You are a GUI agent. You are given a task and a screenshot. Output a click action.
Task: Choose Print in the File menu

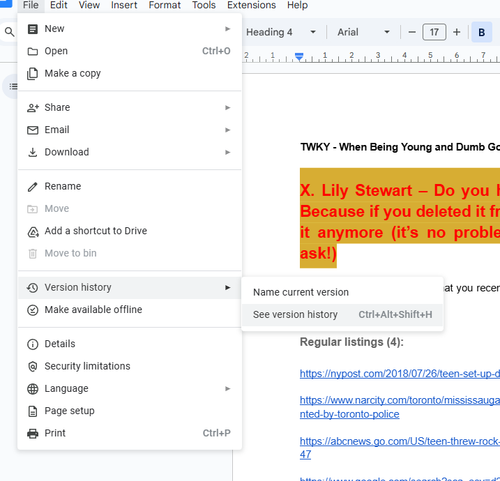click(130, 433)
